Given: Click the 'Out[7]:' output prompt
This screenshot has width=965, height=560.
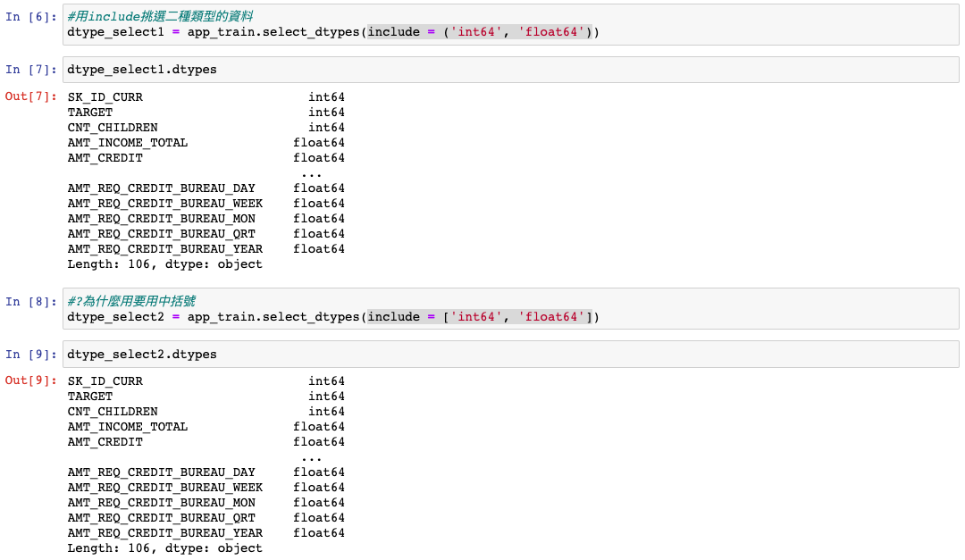Looking at the screenshot, I should click(31, 96).
